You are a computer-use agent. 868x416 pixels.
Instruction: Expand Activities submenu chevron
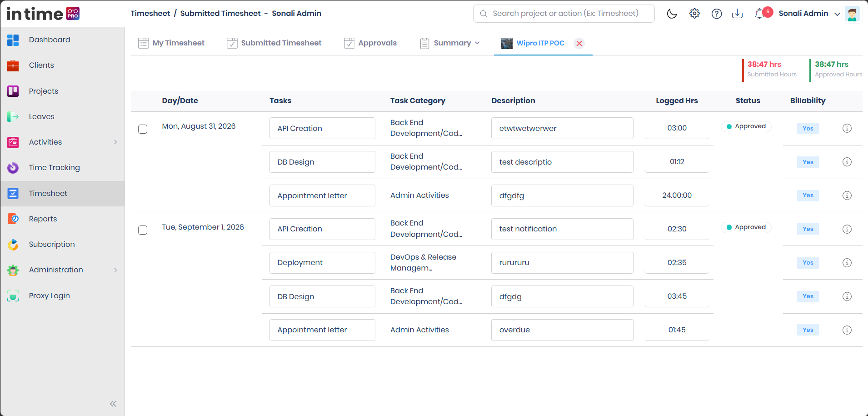115,142
